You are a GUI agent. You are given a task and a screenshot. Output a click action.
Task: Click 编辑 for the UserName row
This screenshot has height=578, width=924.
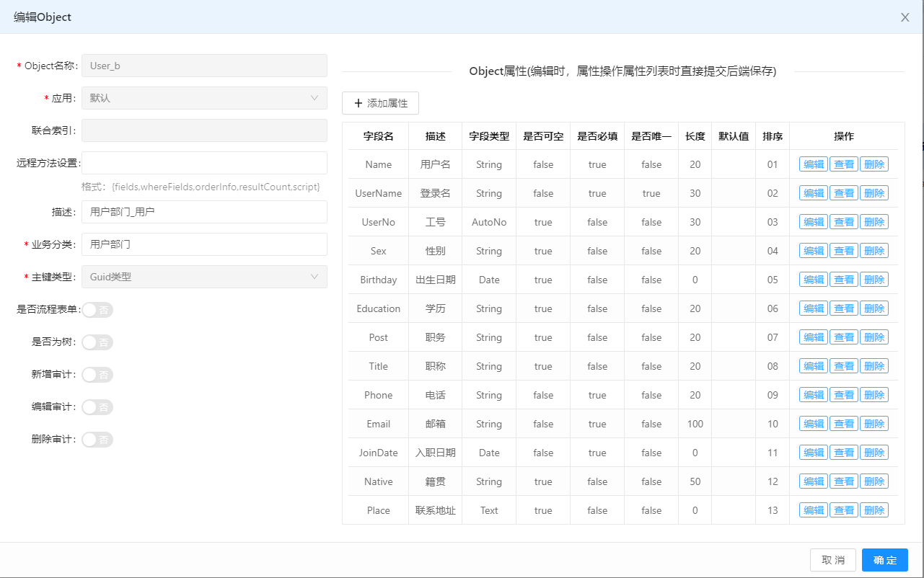tap(814, 193)
